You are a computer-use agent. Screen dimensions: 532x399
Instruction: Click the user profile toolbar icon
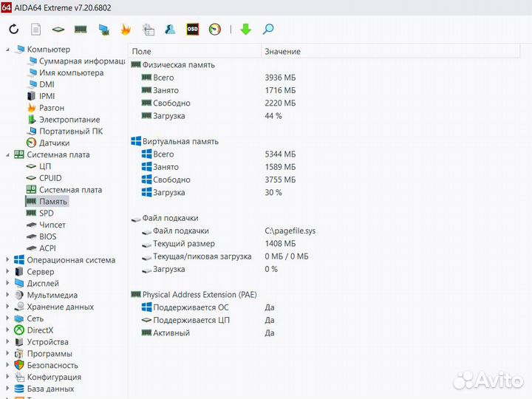click(x=170, y=29)
